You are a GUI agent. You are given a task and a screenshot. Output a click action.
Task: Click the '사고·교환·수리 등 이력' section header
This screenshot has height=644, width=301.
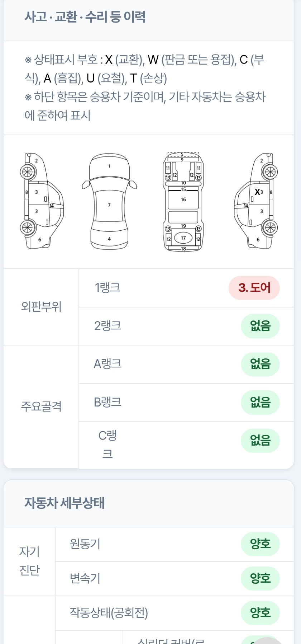pyautogui.click(x=85, y=17)
